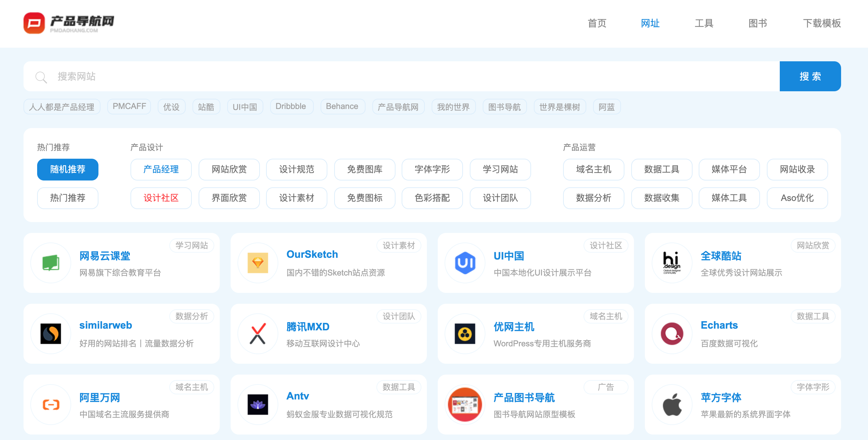
Task: Select the Aso优化 category
Action: (x=797, y=198)
